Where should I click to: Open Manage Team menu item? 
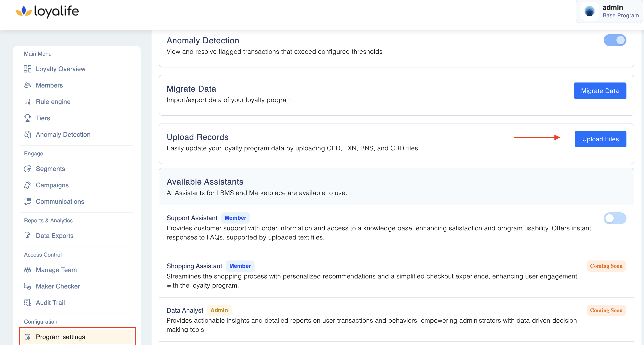[56, 270]
